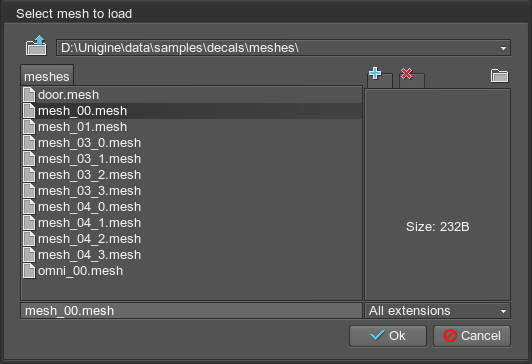Select mesh_03_2.mesh in the list
This screenshot has width=532, height=364.
tap(192, 175)
